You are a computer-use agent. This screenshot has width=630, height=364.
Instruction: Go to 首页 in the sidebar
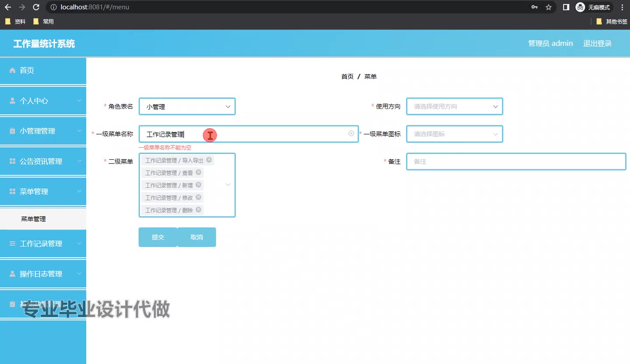point(43,70)
